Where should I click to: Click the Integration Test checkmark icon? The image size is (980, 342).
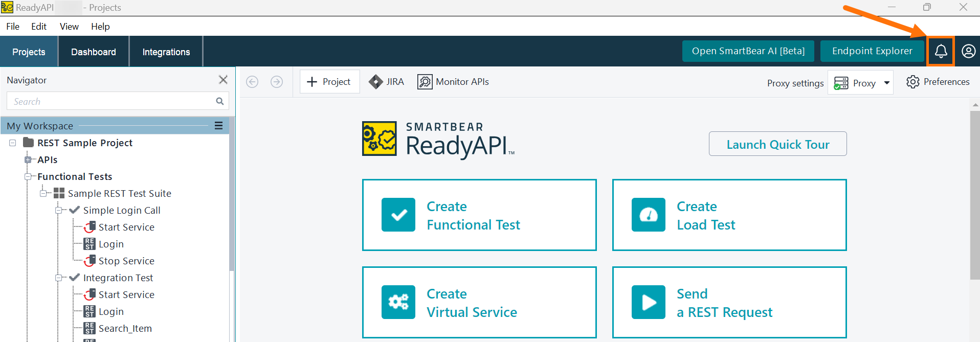[x=74, y=277]
